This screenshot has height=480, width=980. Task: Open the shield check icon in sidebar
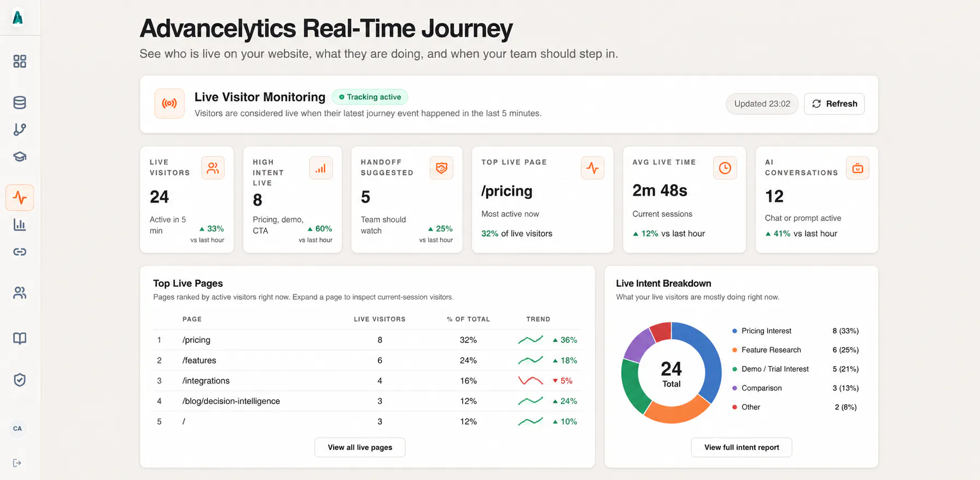(x=20, y=380)
